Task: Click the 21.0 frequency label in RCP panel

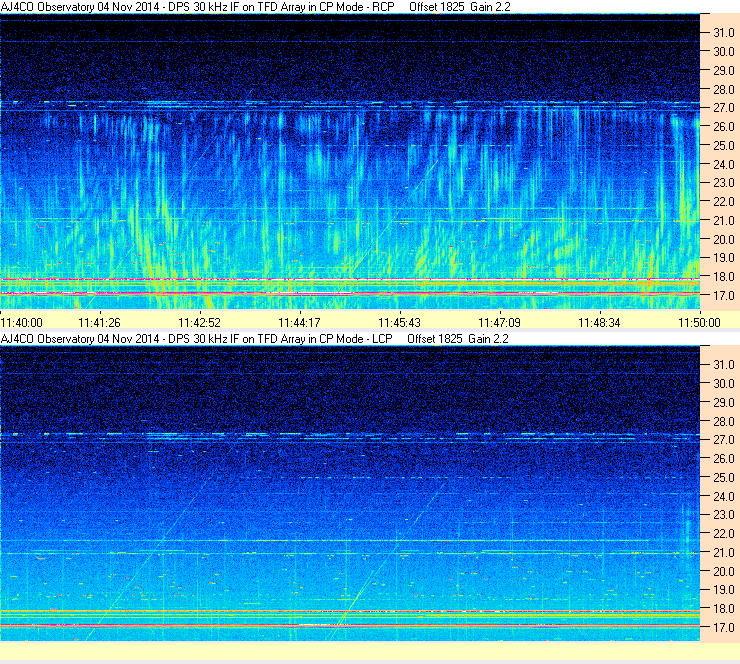Action: point(724,220)
